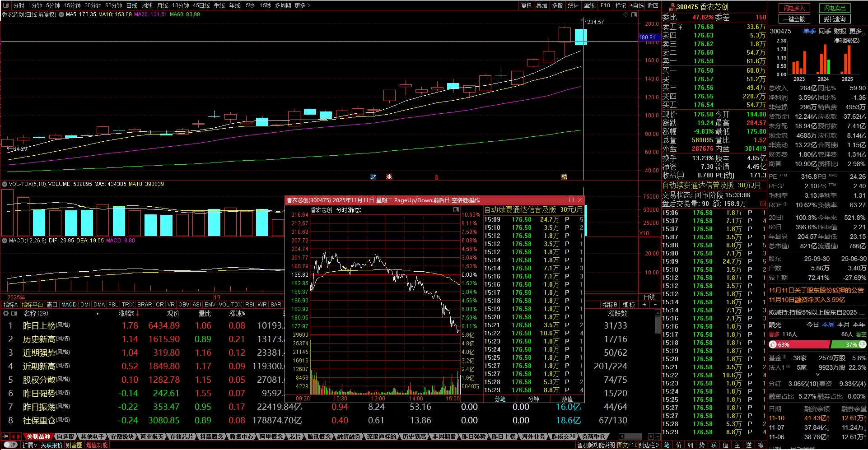Click the thumbs-up bullish vote icon
The image size is (868, 450).
coord(773,344)
